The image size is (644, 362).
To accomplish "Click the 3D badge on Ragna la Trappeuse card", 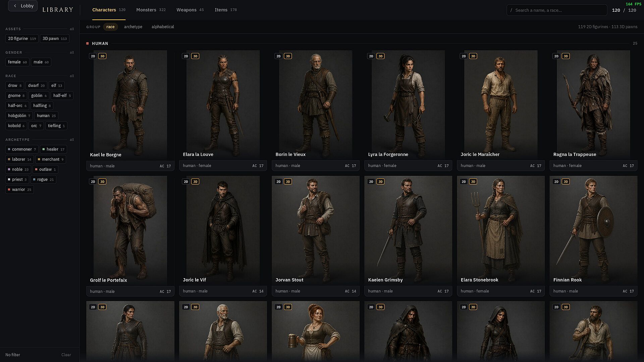I will point(566,56).
